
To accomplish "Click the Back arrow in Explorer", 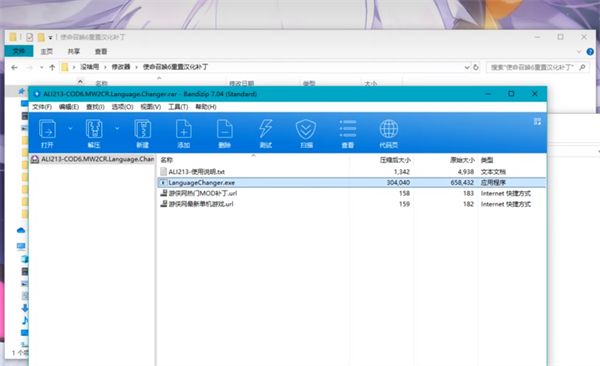I will click(x=15, y=67).
